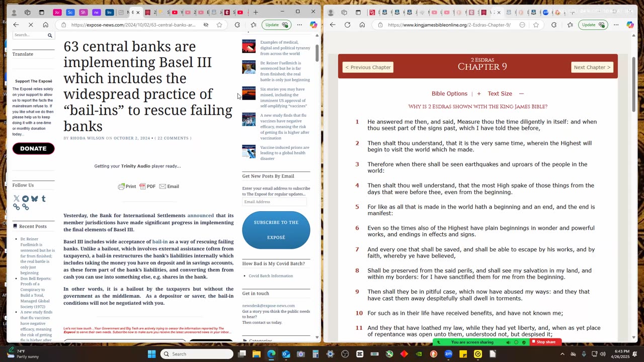644x362 pixels.
Task: Click Update button in right browser toolbar
Action: coord(594,25)
